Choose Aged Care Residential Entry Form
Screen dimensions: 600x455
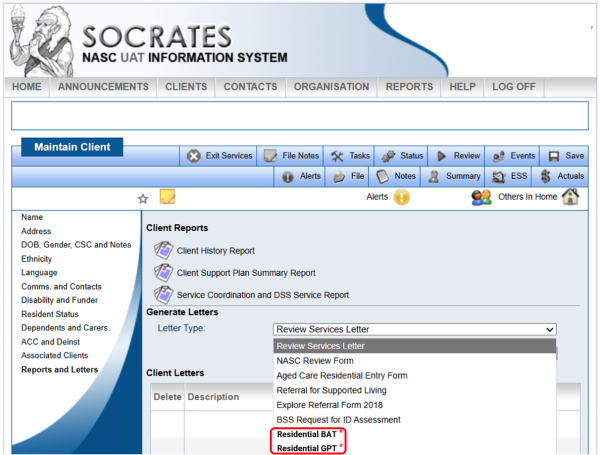pos(415,375)
